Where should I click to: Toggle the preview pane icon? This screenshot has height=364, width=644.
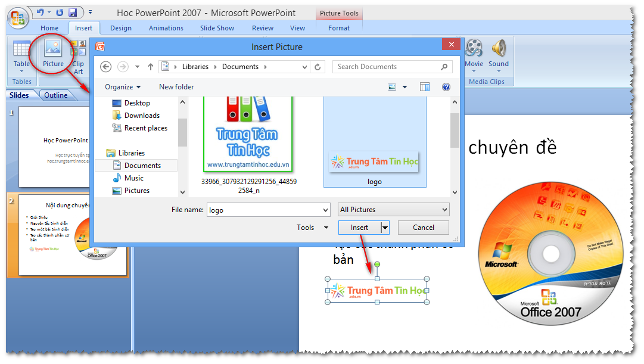point(425,87)
